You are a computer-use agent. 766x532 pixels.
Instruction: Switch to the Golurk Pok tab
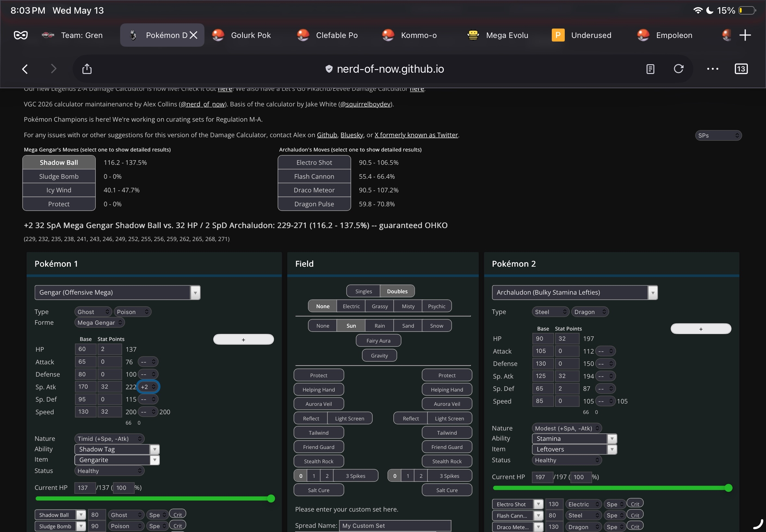pos(247,35)
